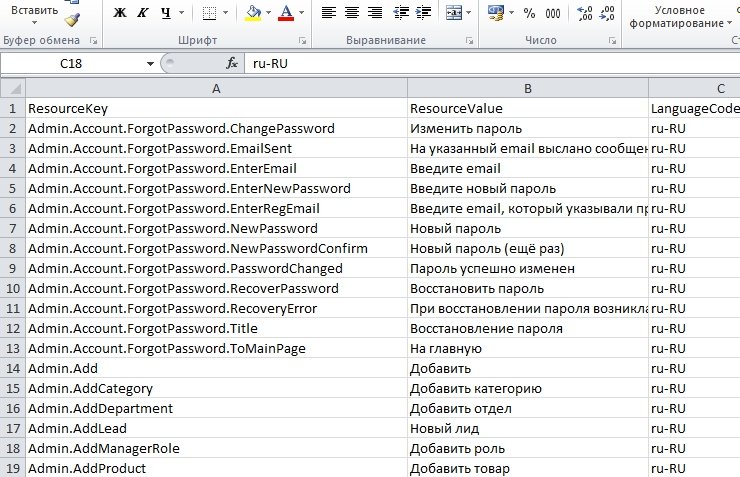The width and height of the screenshot is (740, 477).
Task: Select the column B header
Action: (527, 88)
